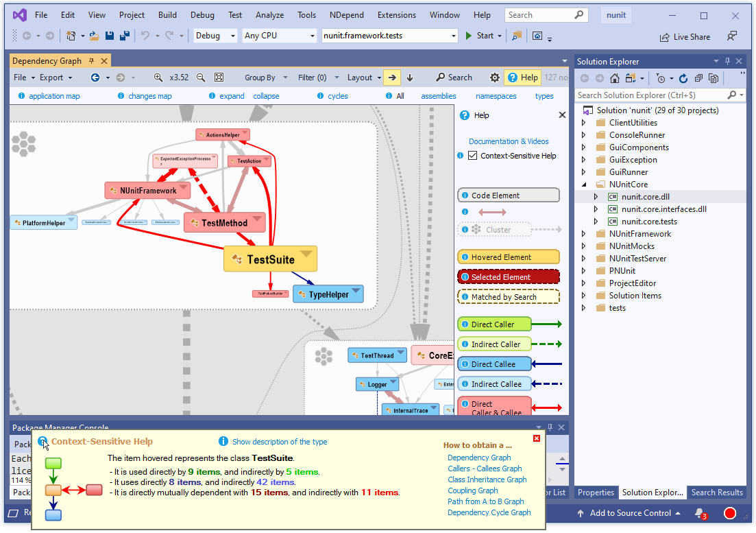This screenshot has width=756, height=533.
Task: Click the Undo arrow icon
Action: tap(145, 36)
